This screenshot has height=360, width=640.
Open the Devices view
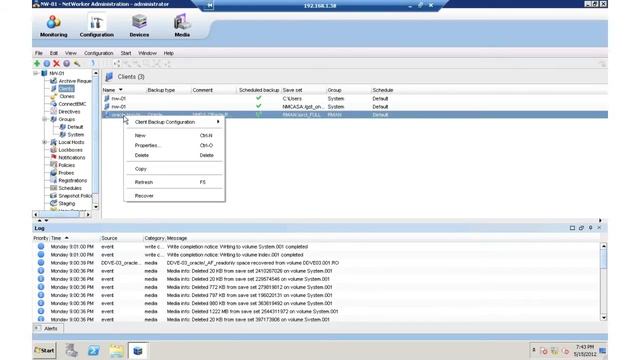pyautogui.click(x=139, y=26)
